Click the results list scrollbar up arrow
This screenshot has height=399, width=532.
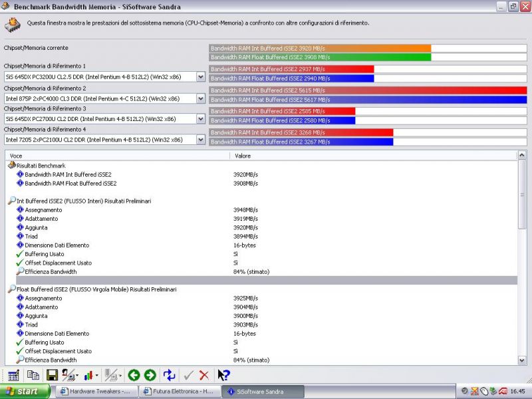coord(522,155)
